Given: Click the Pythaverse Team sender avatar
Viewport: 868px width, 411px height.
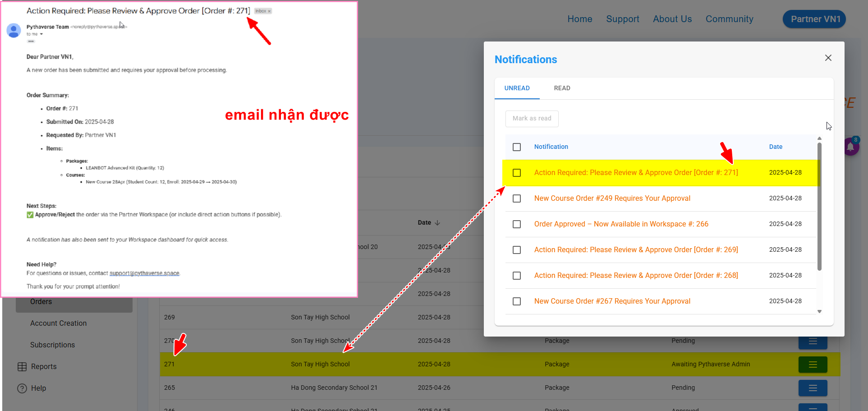Looking at the screenshot, I should (x=14, y=30).
